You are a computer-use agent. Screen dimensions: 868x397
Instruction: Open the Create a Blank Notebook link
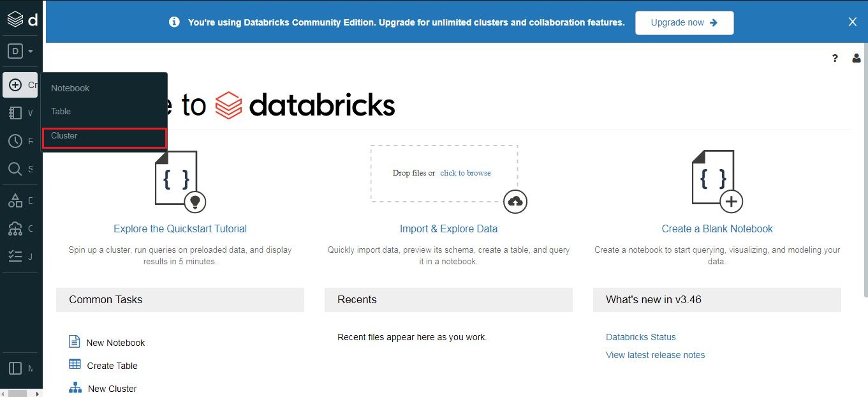(717, 228)
